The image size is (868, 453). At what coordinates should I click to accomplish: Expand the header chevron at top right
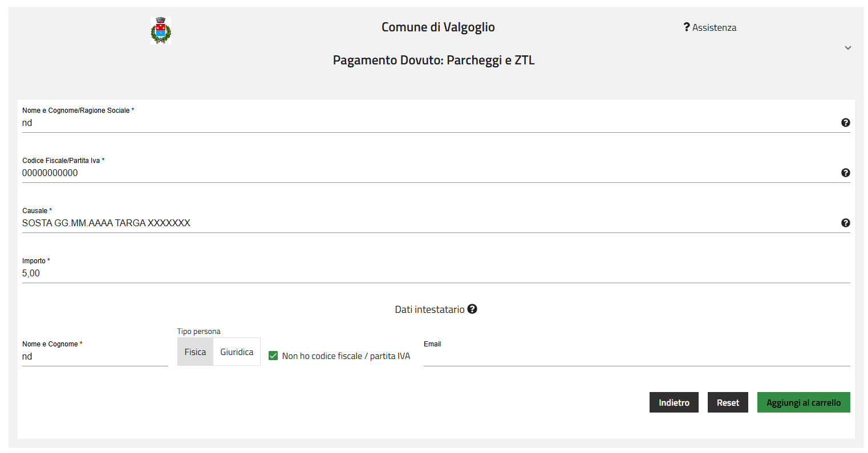[847, 48]
